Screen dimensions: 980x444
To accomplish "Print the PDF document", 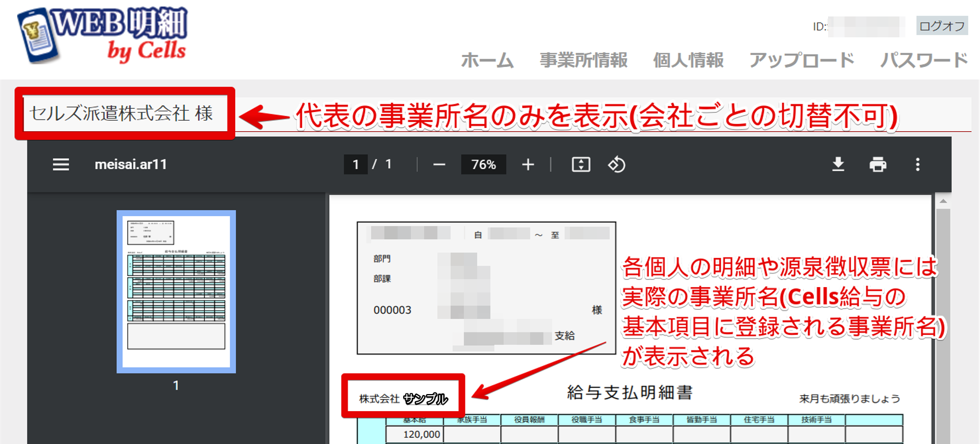I will (877, 165).
